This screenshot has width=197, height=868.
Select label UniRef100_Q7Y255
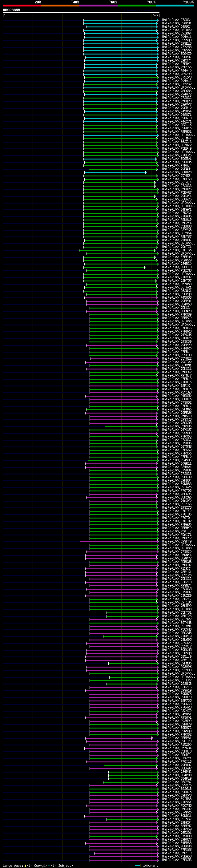pos(176,47)
